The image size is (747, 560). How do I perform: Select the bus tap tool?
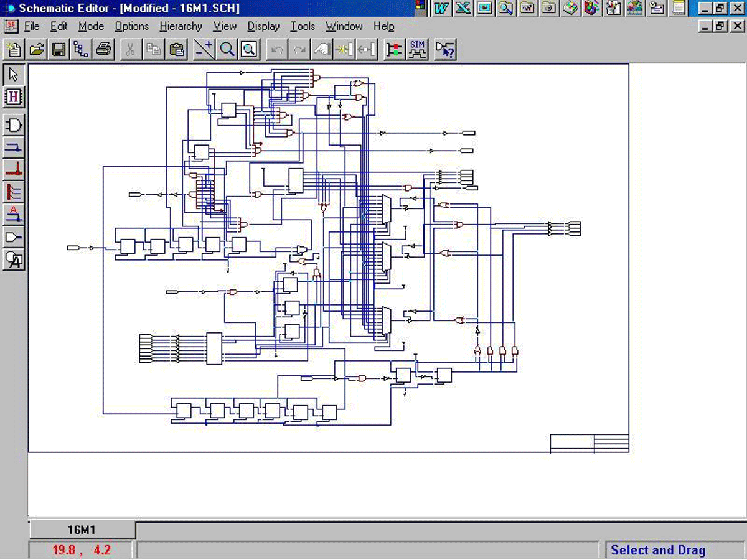(14, 192)
